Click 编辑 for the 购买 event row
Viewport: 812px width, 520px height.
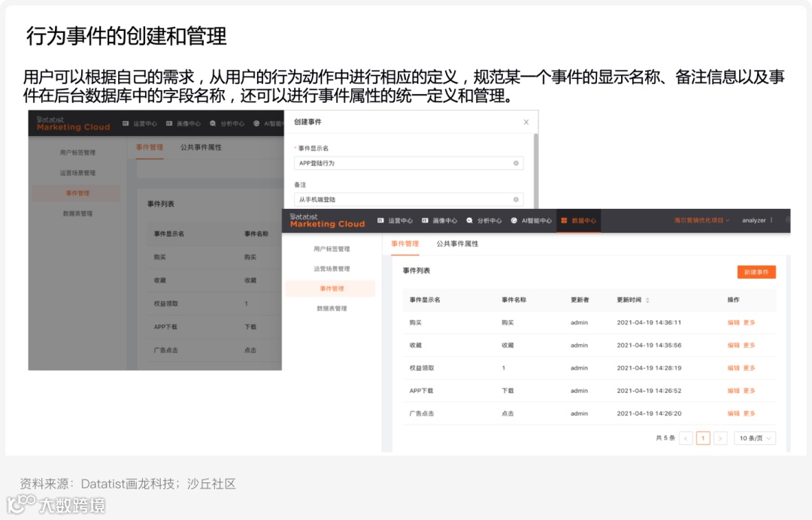[733, 322]
